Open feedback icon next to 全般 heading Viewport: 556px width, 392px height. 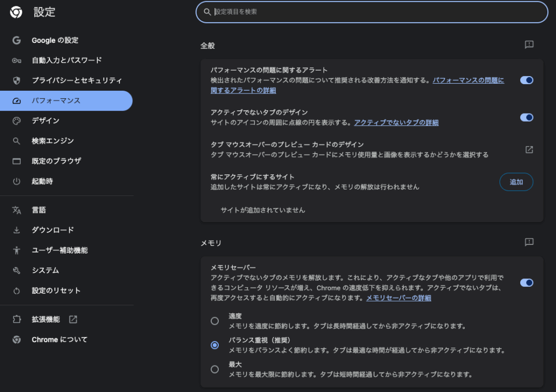(x=529, y=45)
